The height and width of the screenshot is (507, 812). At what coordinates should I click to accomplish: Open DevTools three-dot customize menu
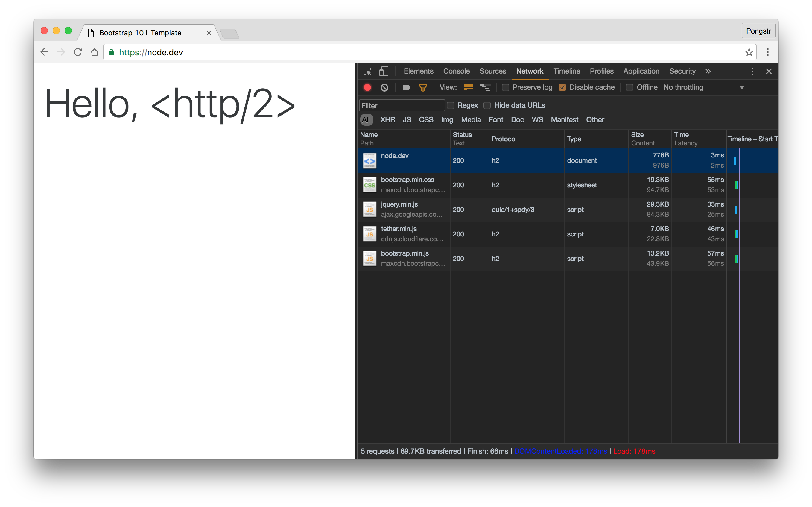click(x=752, y=72)
